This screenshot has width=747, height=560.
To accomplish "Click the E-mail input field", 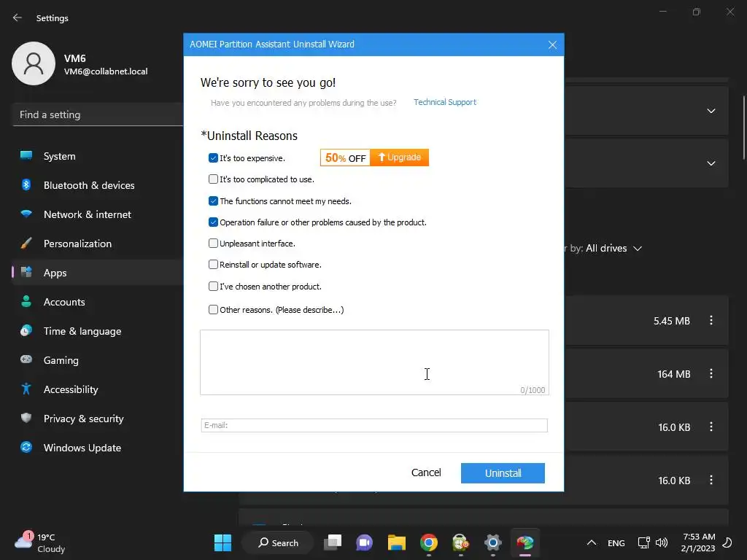I will coord(374,425).
